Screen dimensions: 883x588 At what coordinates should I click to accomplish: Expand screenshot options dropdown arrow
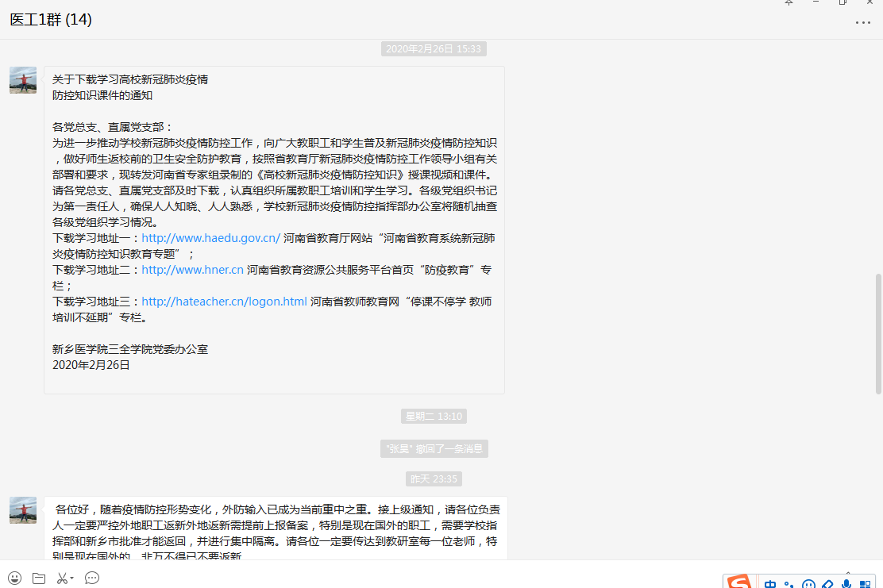click(x=71, y=578)
